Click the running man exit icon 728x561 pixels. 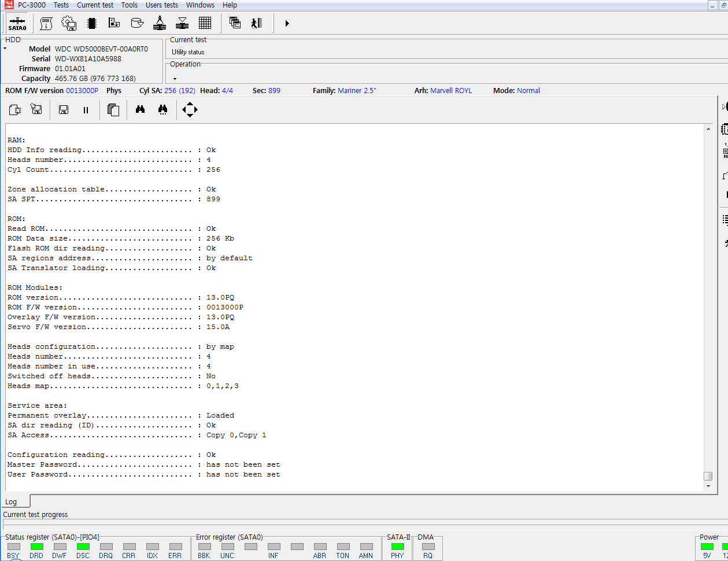coord(257,23)
